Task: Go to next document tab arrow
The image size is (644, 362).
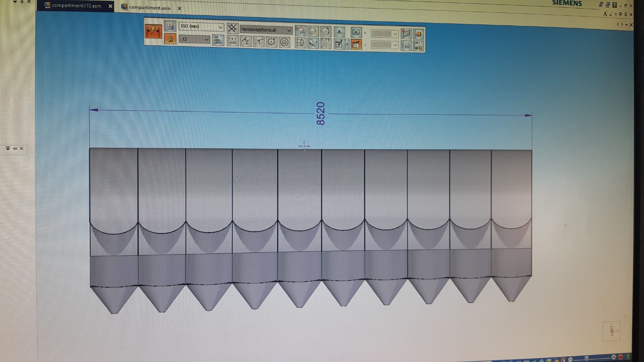Action: pyautogui.click(x=622, y=25)
